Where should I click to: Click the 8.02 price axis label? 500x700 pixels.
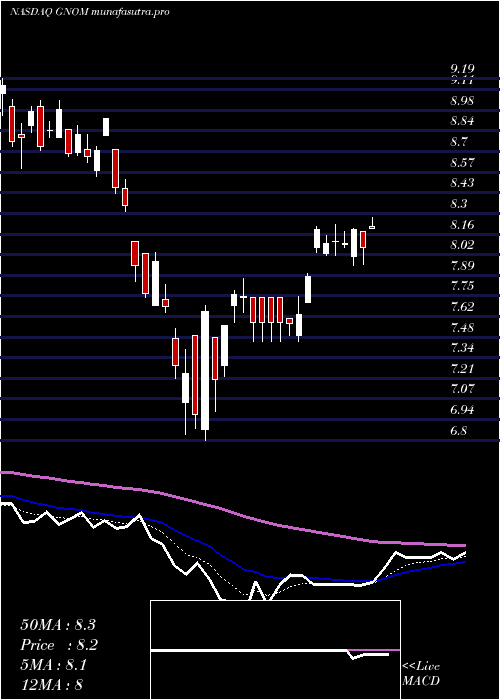click(462, 245)
